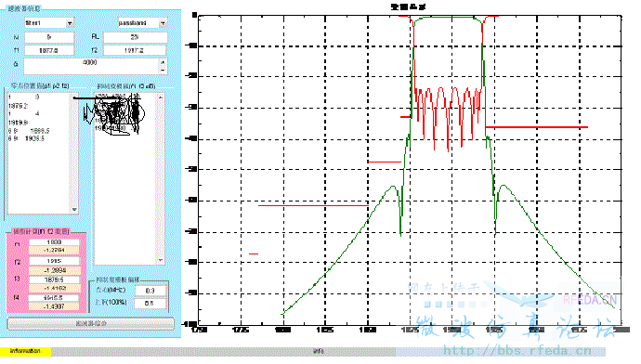The height and width of the screenshot is (364, 641).
Task: Click the pink panel f3 input field
Action: pyautogui.click(x=55, y=279)
